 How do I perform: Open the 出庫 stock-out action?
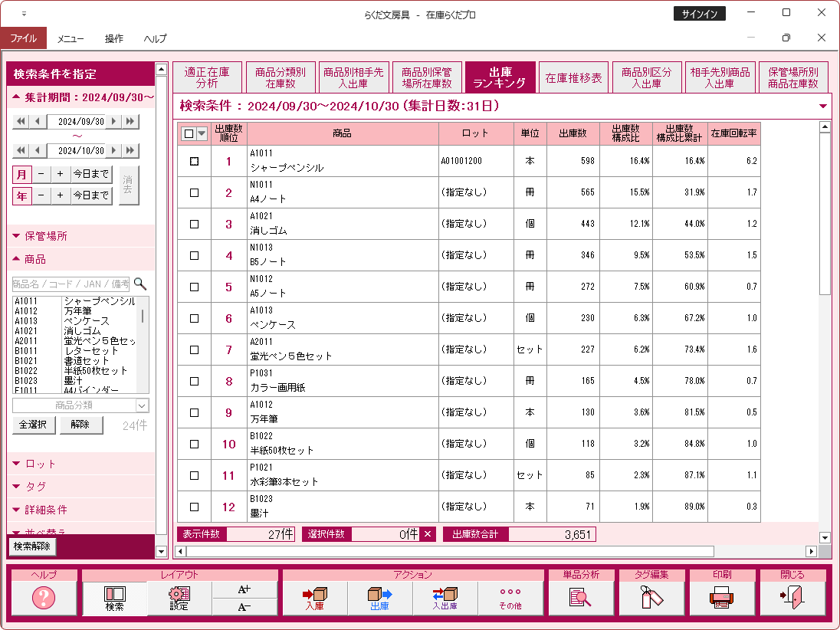click(379, 598)
